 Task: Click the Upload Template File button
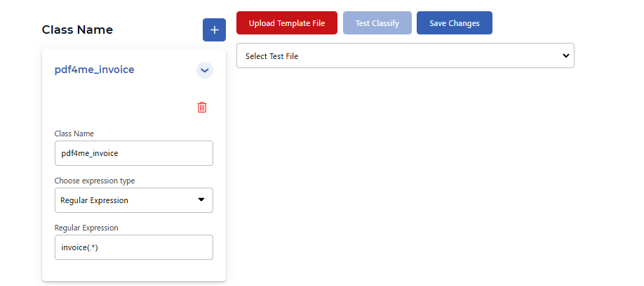click(287, 23)
